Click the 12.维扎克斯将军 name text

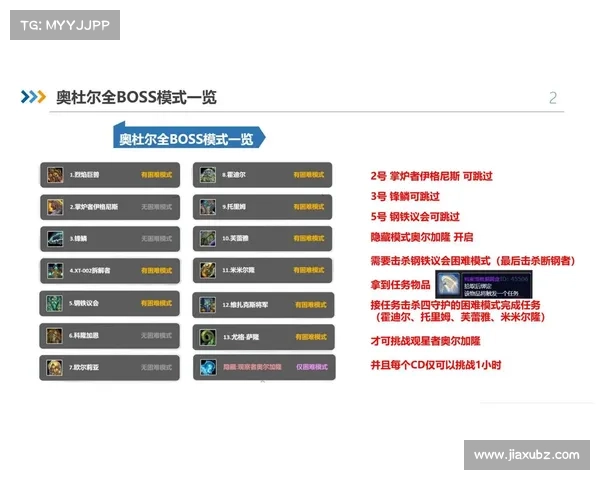click(x=245, y=305)
